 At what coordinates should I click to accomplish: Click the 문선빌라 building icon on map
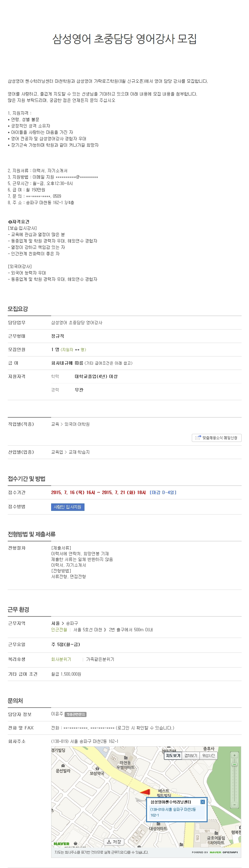63,765
